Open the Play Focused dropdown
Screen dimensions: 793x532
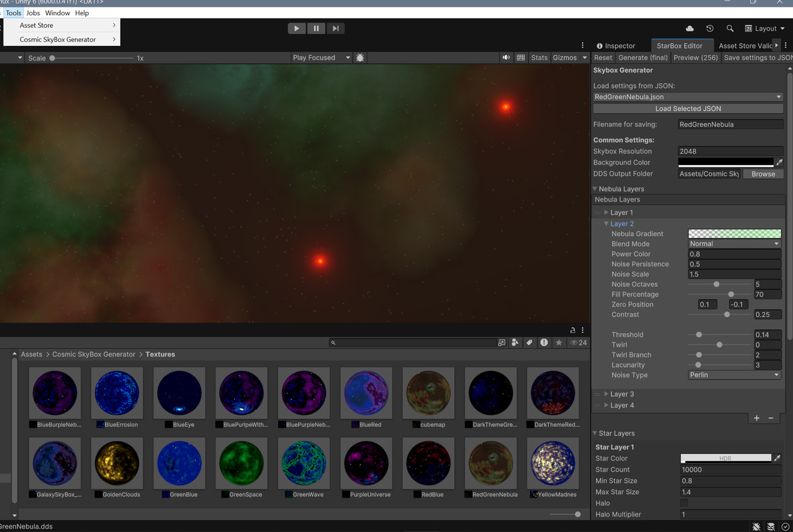(x=321, y=58)
